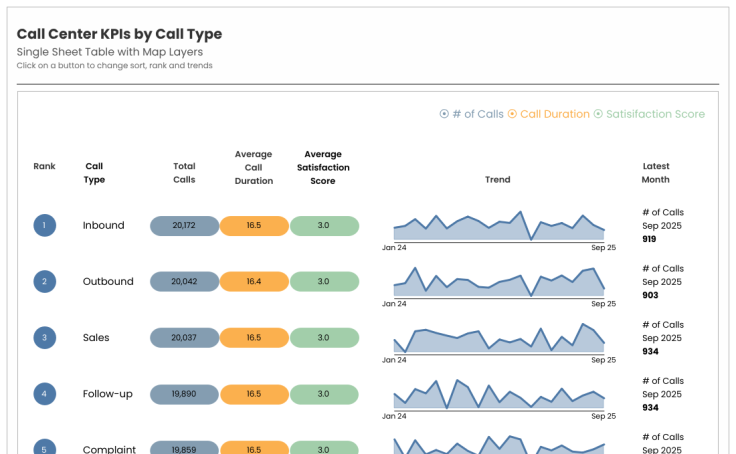736x454 pixels.
Task: Select the Follow-up call type label
Action: click(108, 394)
